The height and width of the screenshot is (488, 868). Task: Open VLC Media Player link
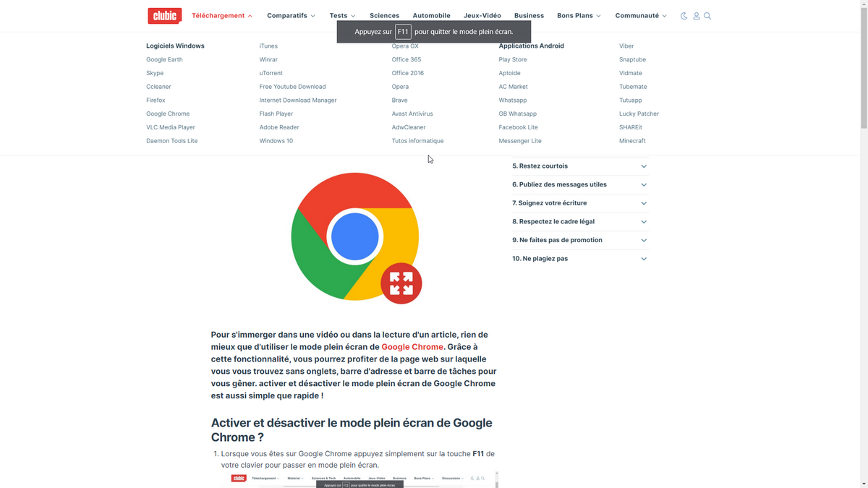[171, 127]
